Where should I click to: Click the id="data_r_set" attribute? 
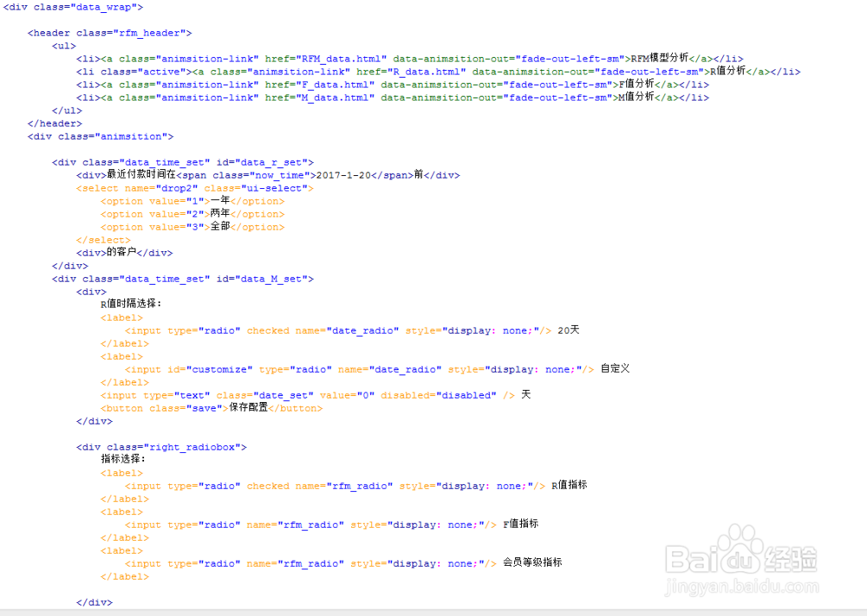click(x=262, y=162)
